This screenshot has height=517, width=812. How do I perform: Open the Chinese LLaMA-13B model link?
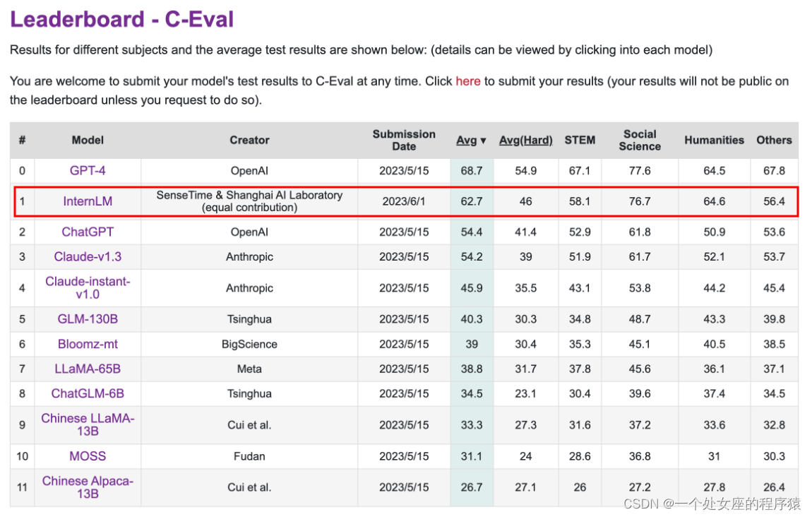[x=88, y=424]
